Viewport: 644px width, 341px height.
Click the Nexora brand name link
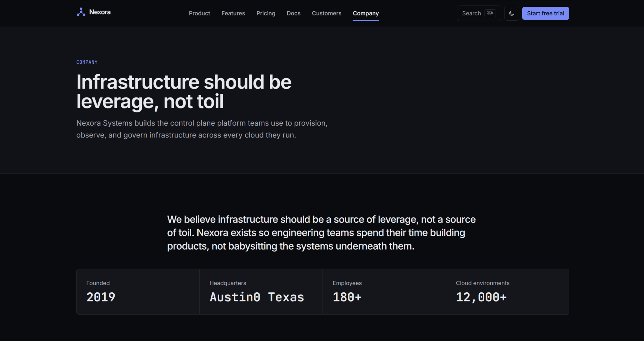point(100,12)
